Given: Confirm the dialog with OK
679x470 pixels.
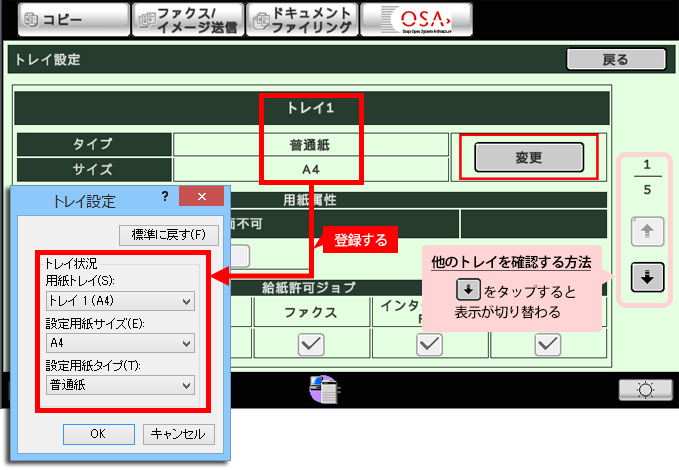Looking at the screenshot, I should point(97,434).
